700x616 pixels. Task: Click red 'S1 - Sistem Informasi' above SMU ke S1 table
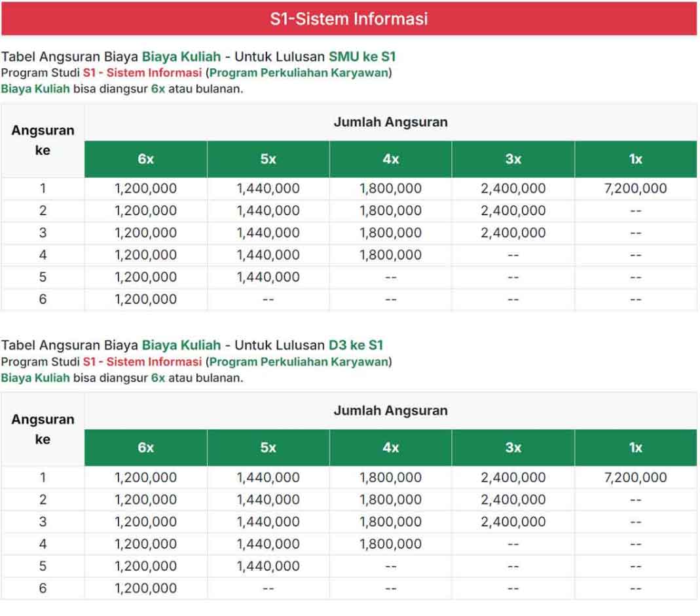[142, 73]
